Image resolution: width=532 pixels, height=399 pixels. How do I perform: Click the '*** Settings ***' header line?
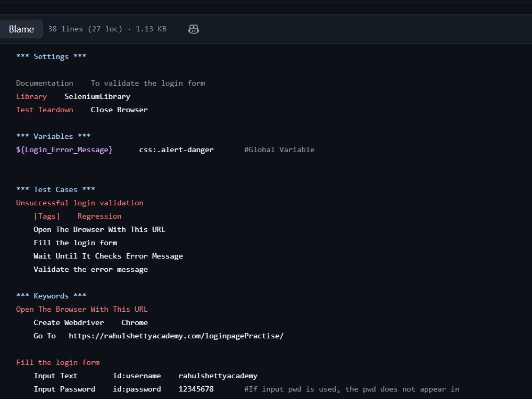[51, 57]
